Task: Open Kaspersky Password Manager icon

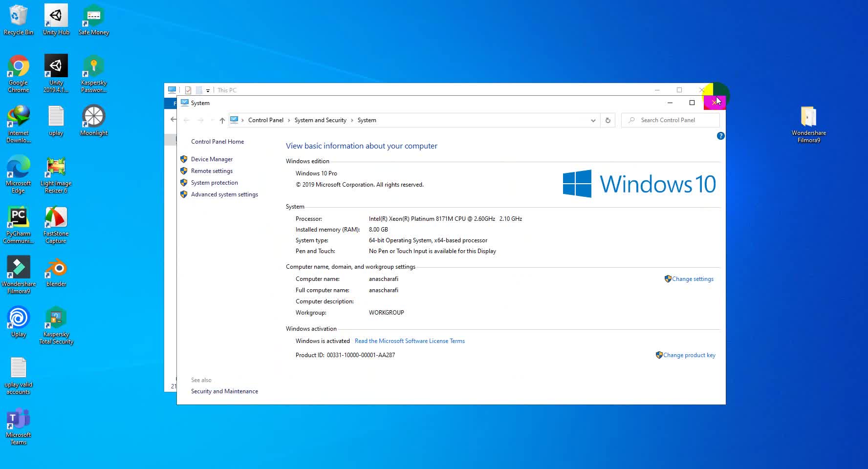Action: [93, 74]
